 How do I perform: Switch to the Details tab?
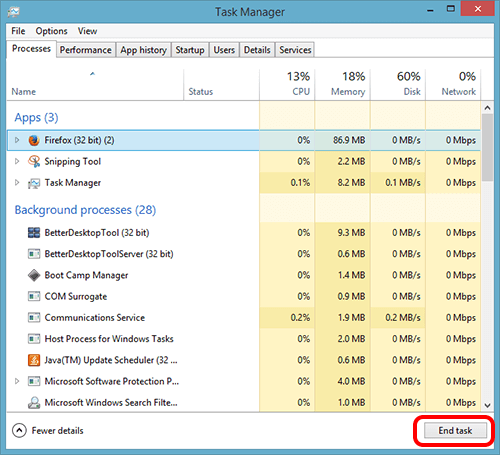click(257, 50)
